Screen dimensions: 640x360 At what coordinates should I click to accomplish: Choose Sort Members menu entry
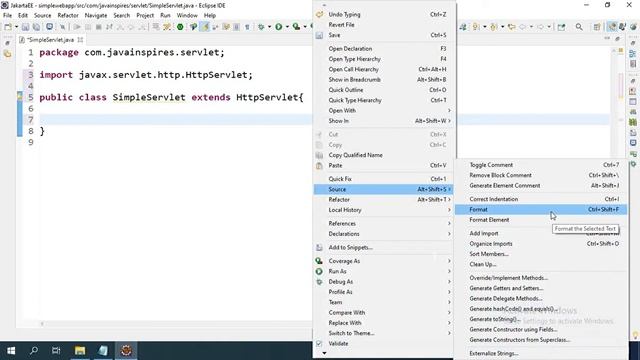pos(541,254)
